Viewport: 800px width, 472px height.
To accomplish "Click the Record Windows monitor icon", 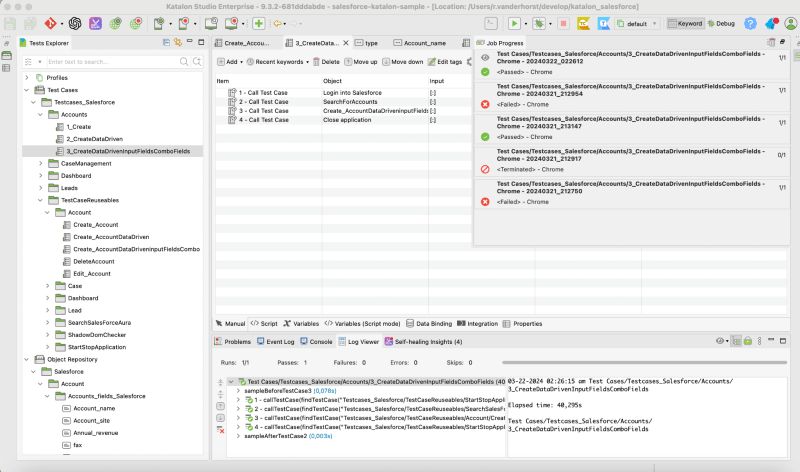I will [x=231, y=23].
